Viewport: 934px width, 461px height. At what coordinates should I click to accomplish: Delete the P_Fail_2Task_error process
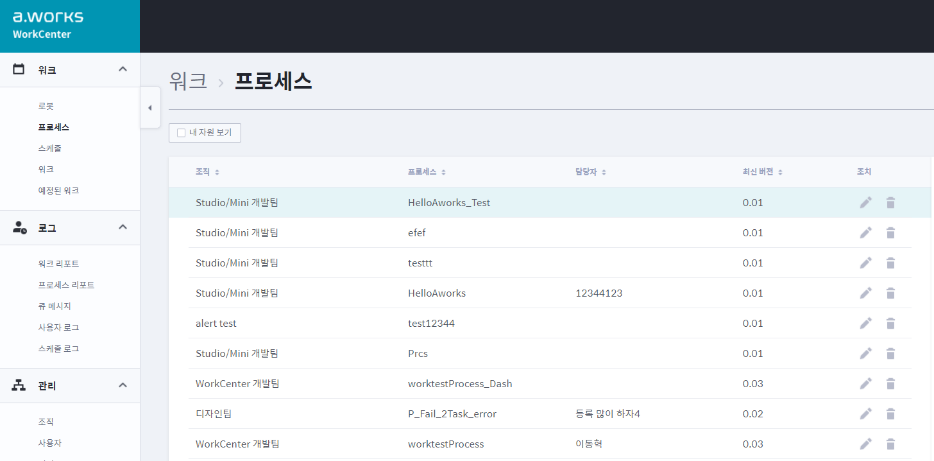pyautogui.click(x=891, y=414)
